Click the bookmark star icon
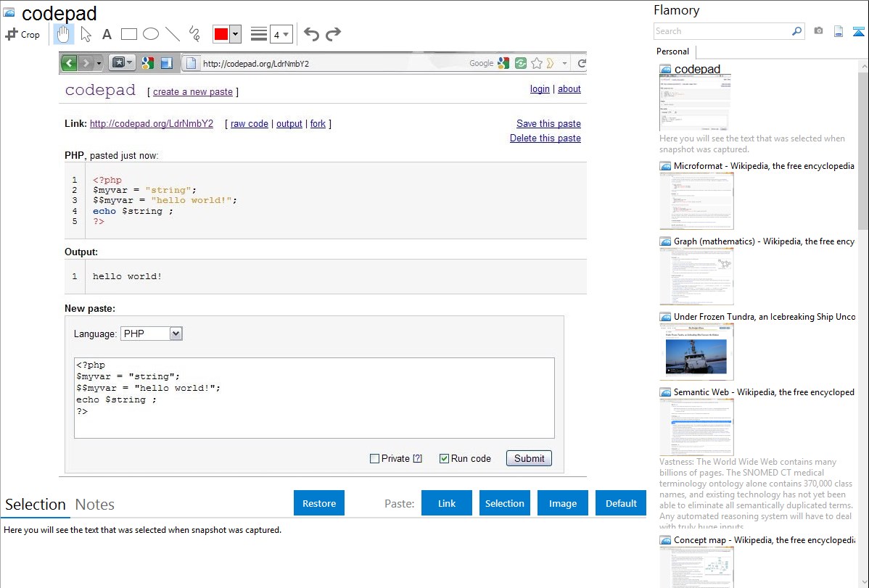This screenshot has height=588, width=869. [x=537, y=63]
